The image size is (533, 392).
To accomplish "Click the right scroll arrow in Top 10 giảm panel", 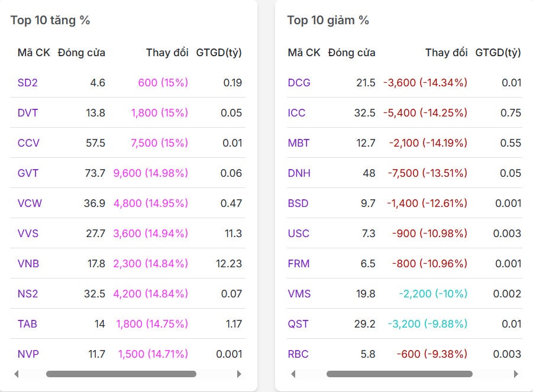I will pyautogui.click(x=516, y=374).
